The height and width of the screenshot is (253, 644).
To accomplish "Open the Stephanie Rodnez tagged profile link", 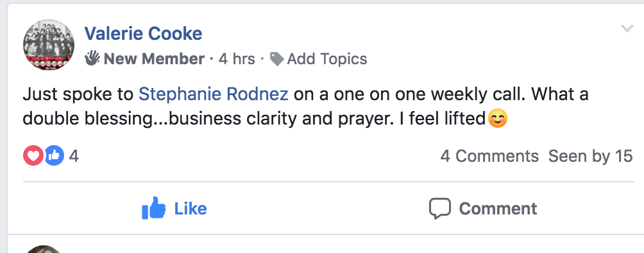I will 214,94.
